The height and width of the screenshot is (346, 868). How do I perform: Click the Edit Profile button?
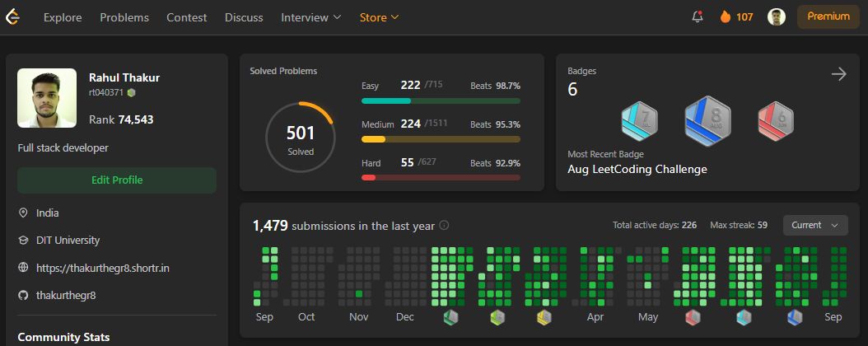pyautogui.click(x=117, y=180)
